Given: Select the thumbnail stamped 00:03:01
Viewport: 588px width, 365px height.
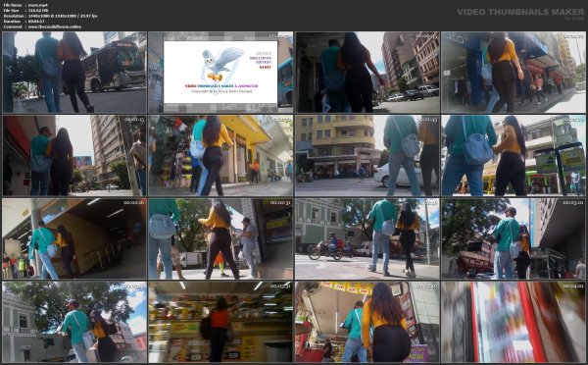Looking at the screenshot, I should coord(514,238).
